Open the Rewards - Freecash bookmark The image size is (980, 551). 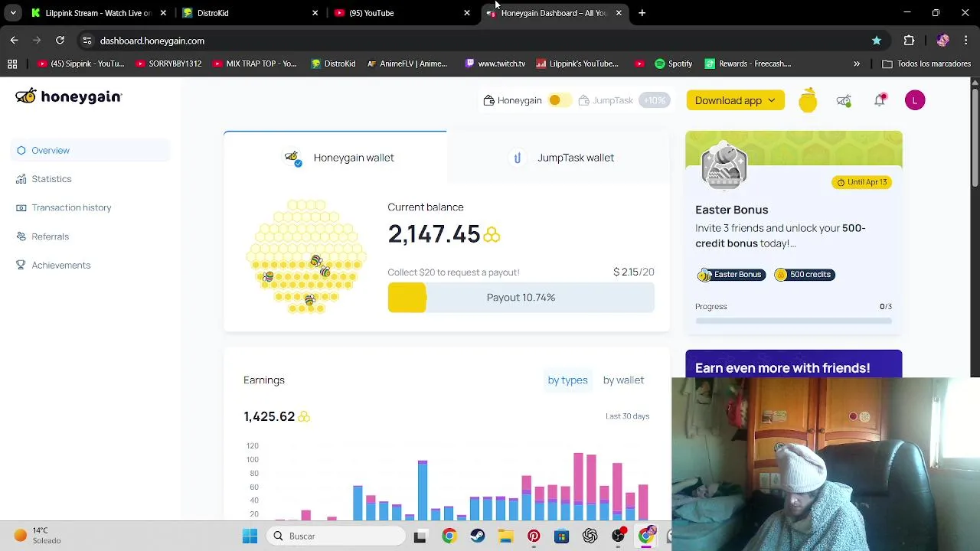[748, 64]
